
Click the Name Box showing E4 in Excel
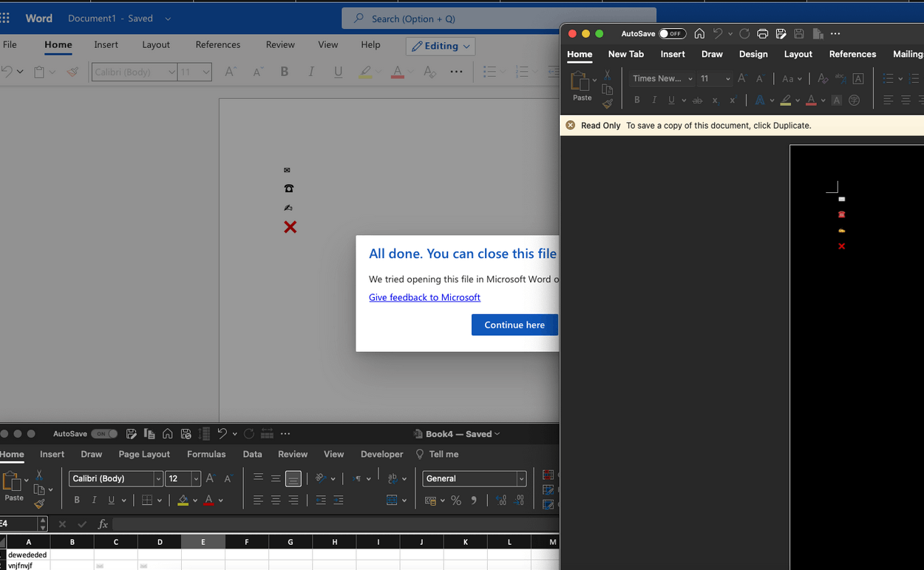[18, 523]
